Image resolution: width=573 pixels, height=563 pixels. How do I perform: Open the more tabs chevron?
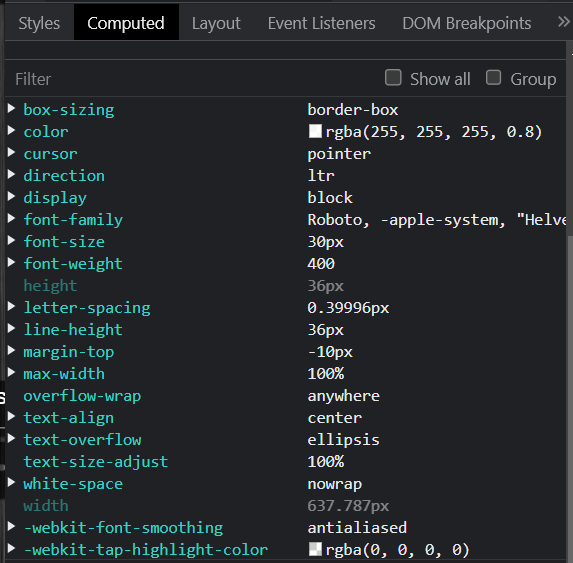click(x=563, y=22)
